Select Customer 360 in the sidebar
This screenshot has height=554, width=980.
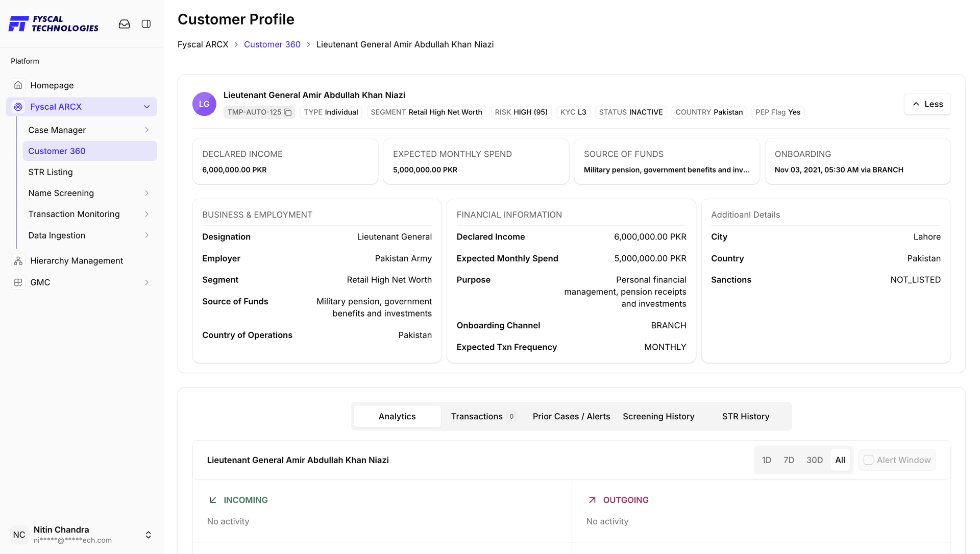90,151
